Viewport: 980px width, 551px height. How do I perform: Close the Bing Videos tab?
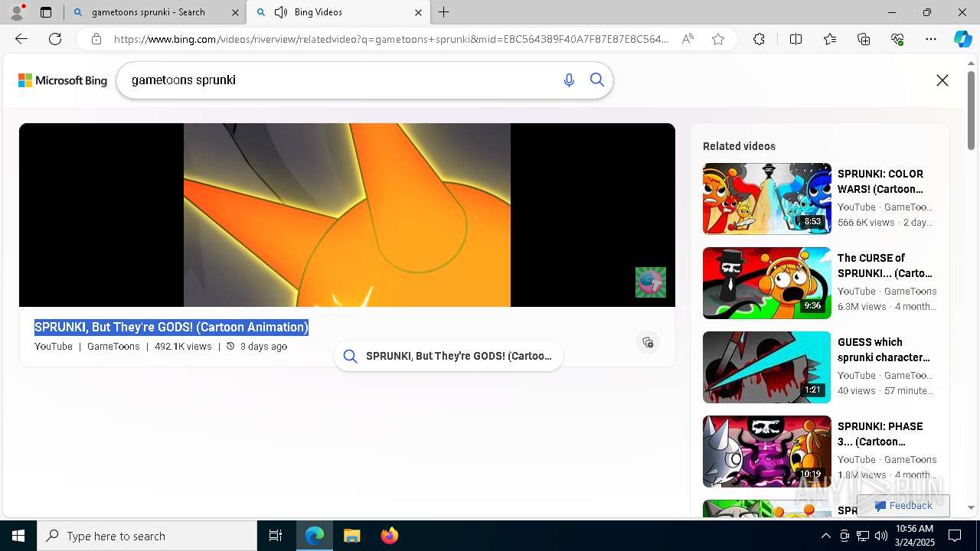(x=418, y=12)
